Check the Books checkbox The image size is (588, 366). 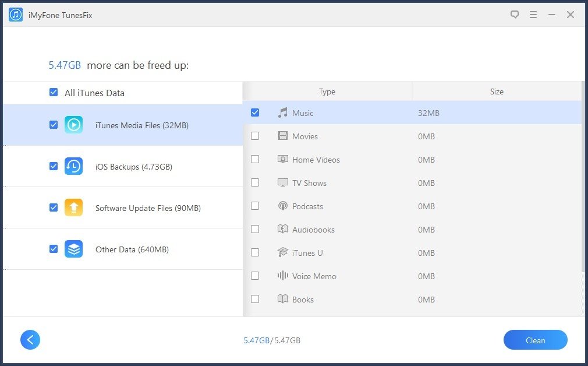(255, 299)
